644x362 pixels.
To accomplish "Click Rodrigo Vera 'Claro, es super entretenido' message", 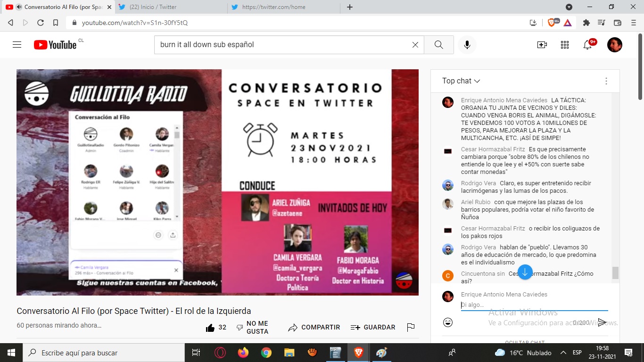I will (526, 187).
